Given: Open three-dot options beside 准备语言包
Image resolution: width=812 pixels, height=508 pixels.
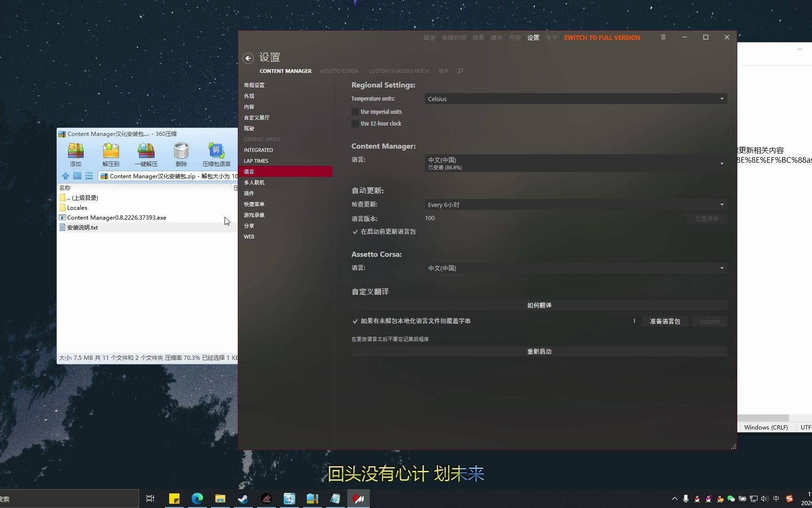Looking at the screenshot, I should (634, 321).
